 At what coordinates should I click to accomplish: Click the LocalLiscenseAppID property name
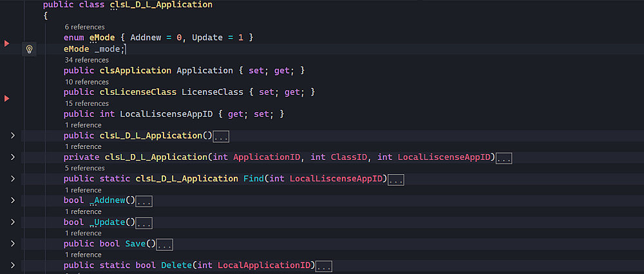(x=166, y=114)
